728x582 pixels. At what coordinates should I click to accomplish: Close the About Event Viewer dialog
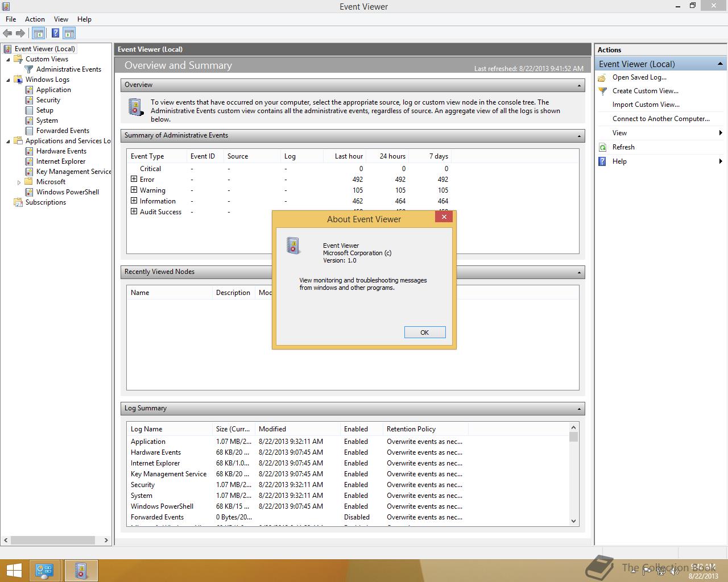pos(444,217)
